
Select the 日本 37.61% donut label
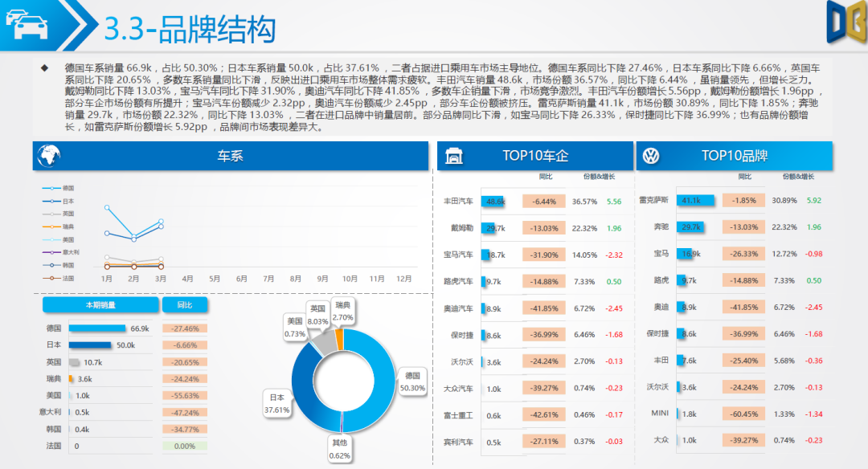click(276, 404)
